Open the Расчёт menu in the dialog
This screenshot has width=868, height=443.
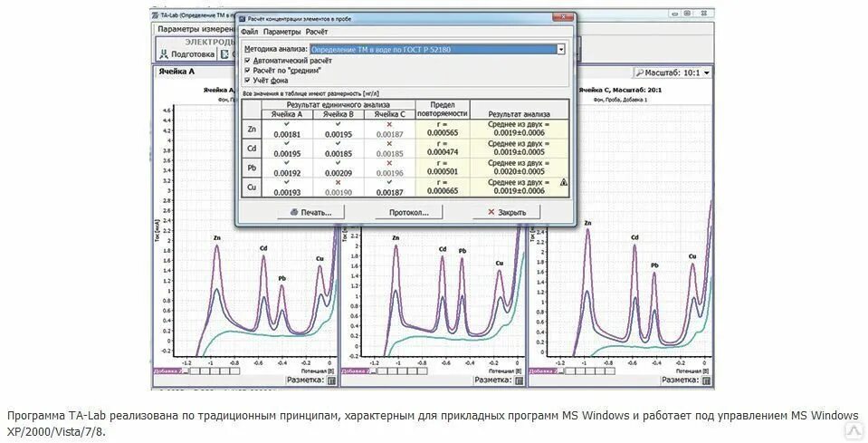coord(317,32)
